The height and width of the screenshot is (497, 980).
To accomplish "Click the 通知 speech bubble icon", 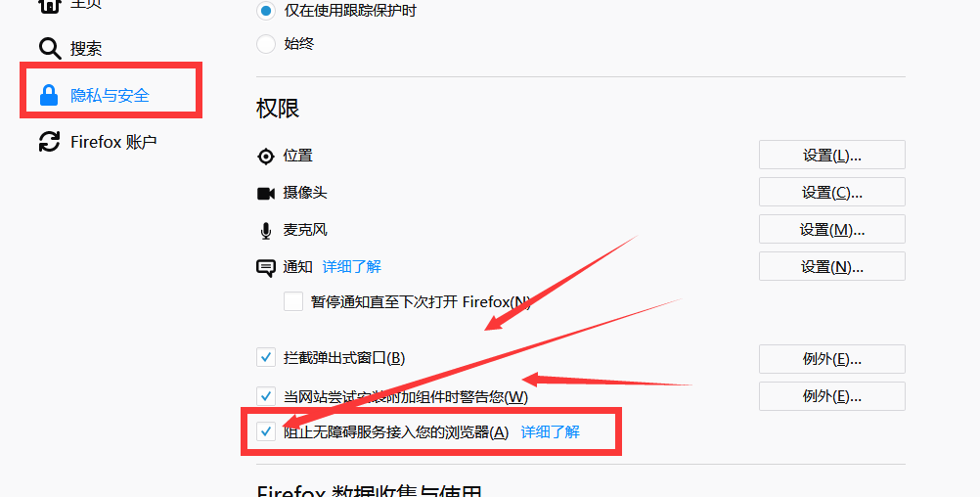I will [266, 268].
